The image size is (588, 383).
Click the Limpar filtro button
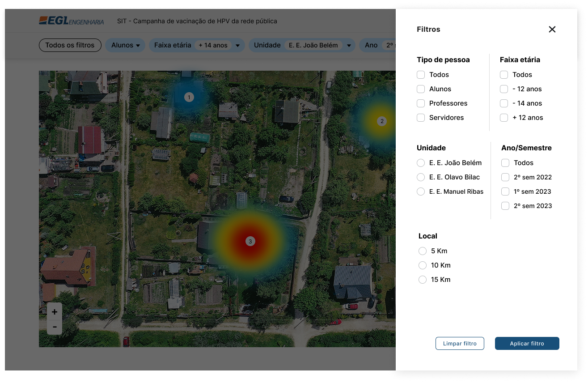(460, 344)
